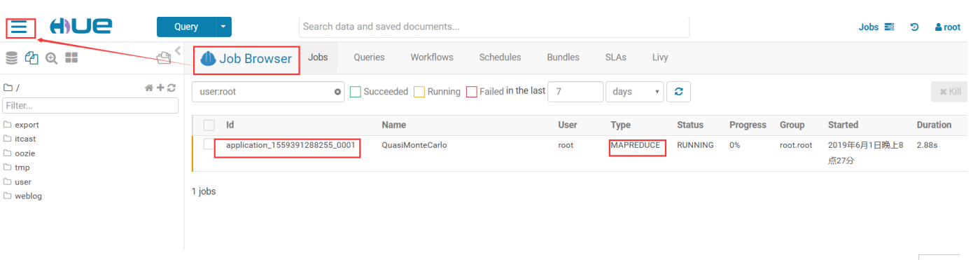Toggle the Failed filter checkbox
This screenshot has height=260, width=980.
pos(472,92)
